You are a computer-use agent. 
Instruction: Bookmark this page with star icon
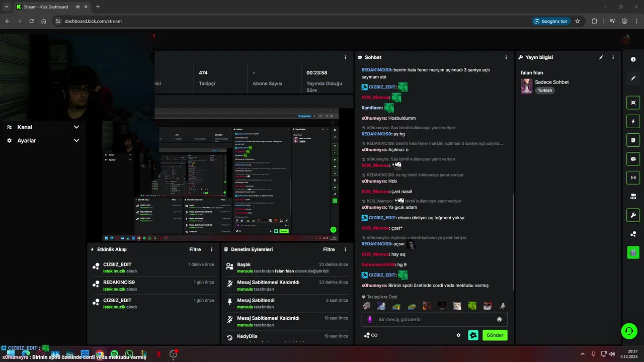click(578, 21)
